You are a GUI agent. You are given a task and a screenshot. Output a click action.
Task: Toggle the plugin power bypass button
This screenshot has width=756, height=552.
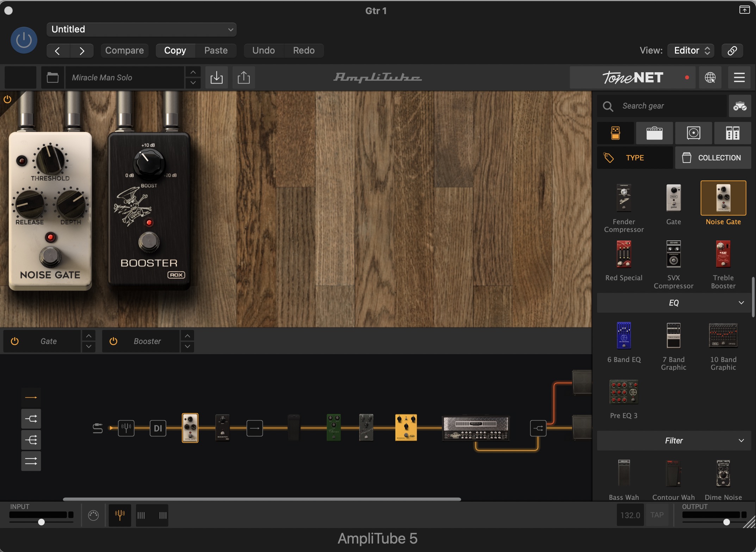pos(24,40)
